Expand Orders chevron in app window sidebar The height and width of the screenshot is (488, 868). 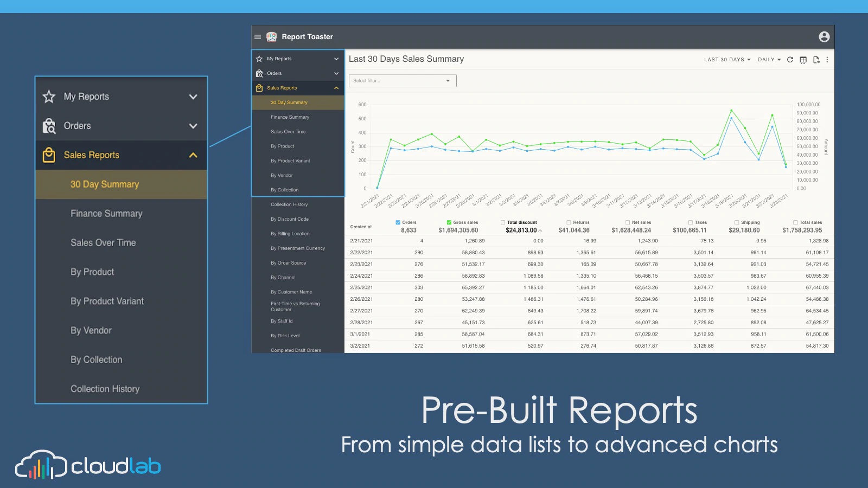336,73
